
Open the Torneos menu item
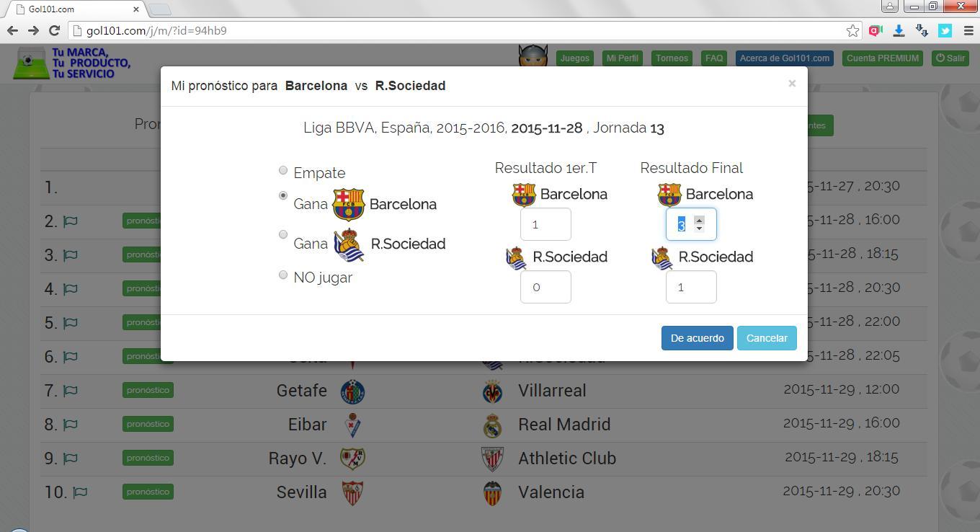click(672, 58)
